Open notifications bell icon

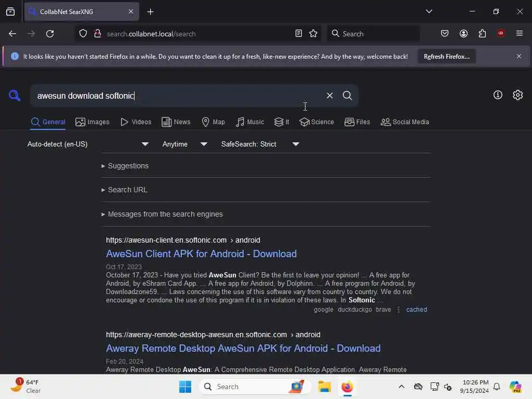pos(496,387)
